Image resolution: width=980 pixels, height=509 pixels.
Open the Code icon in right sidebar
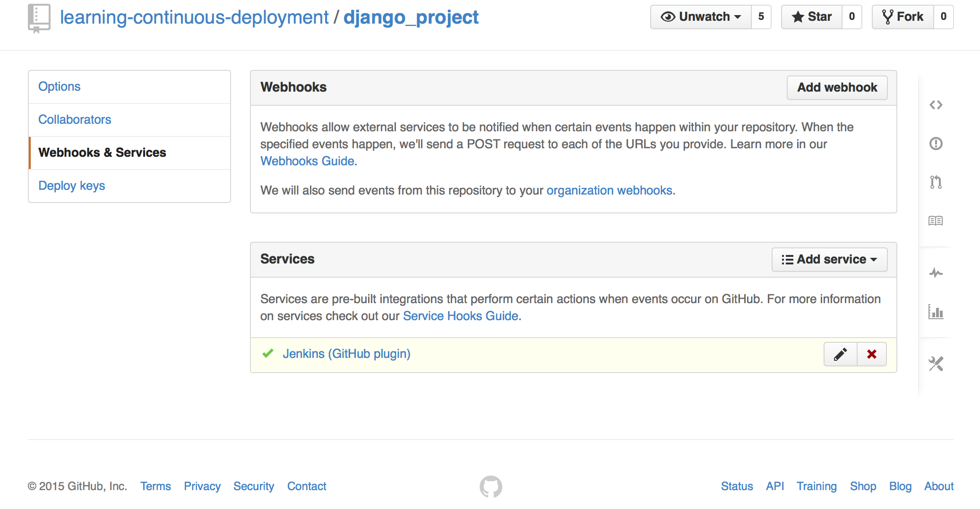tap(936, 105)
